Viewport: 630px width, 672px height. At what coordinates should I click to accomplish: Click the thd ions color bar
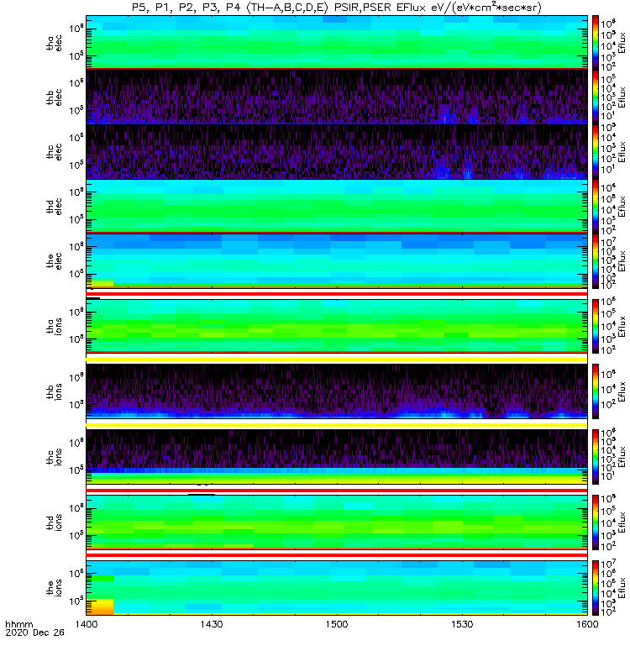[596, 522]
